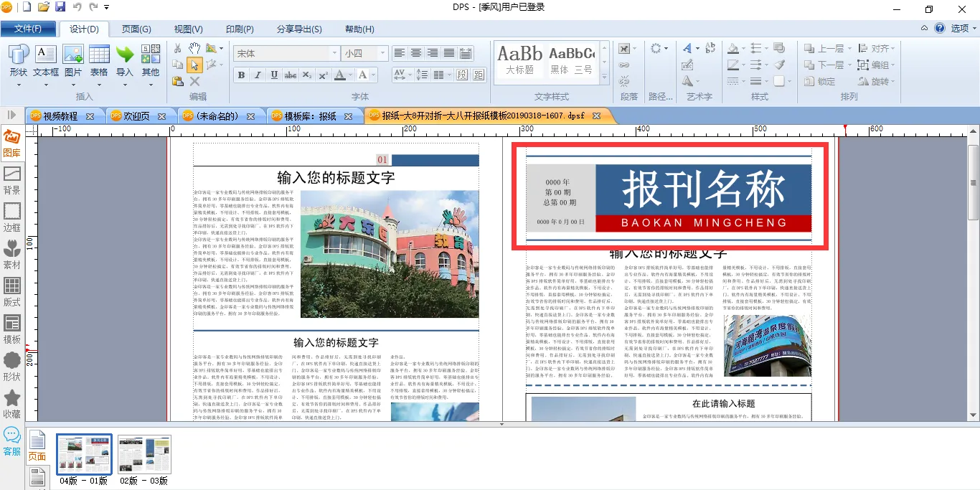
Task: Select the hand pan tool
Action: pos(194,48)
